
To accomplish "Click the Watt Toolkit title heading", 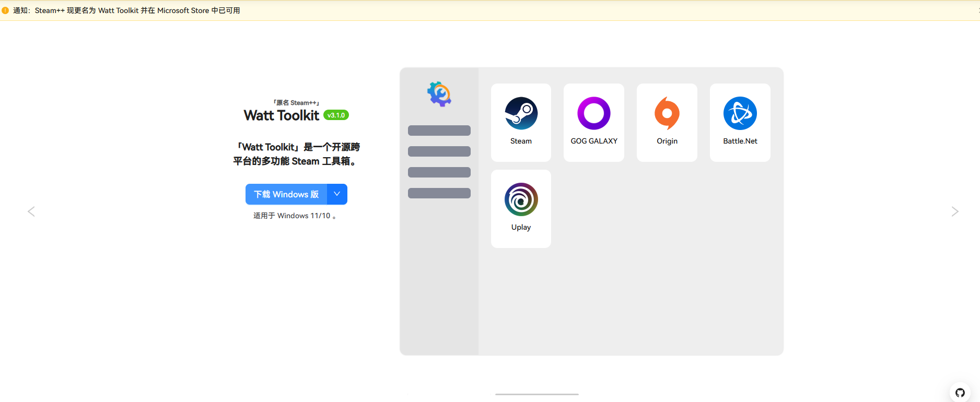I will pos(281,115).
